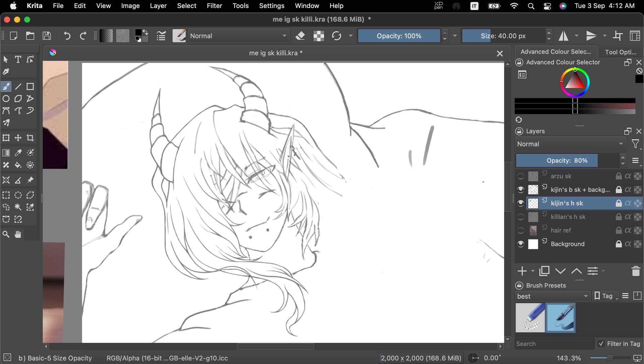Image resolution: width=644 pixels, height=364 pixels.
Task: Click the brush preset Search field
Action: (x=554, y=344)
